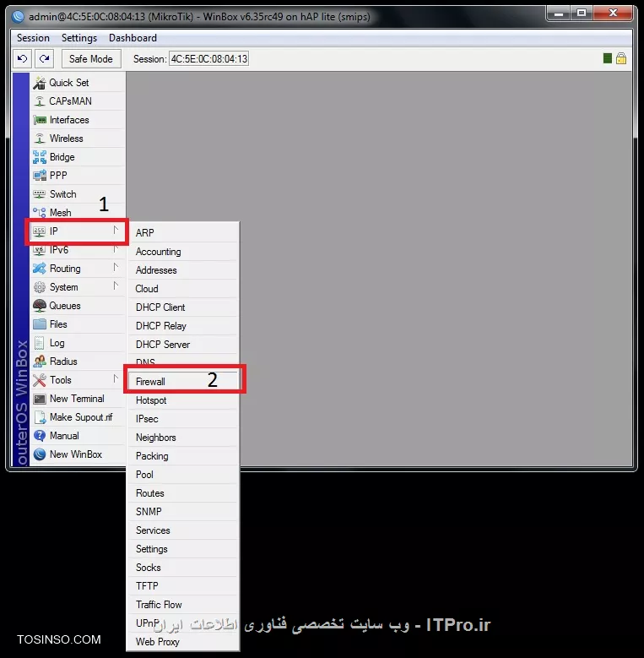This screenshot has height=658, width=644.
Task: Choose Pool in the IP submenu
Action: [x=183, y=474]
